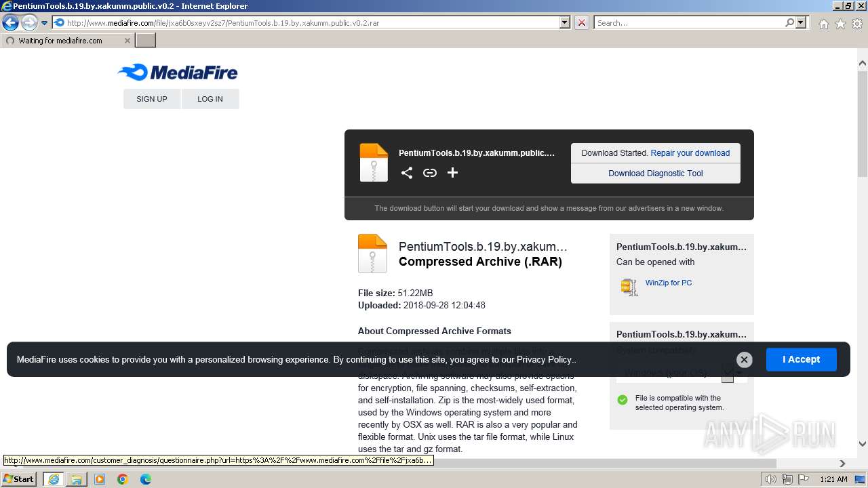Open the search provider dropdown arrow
The width and height of the screenshot is (868, 488).
(802, 22)
